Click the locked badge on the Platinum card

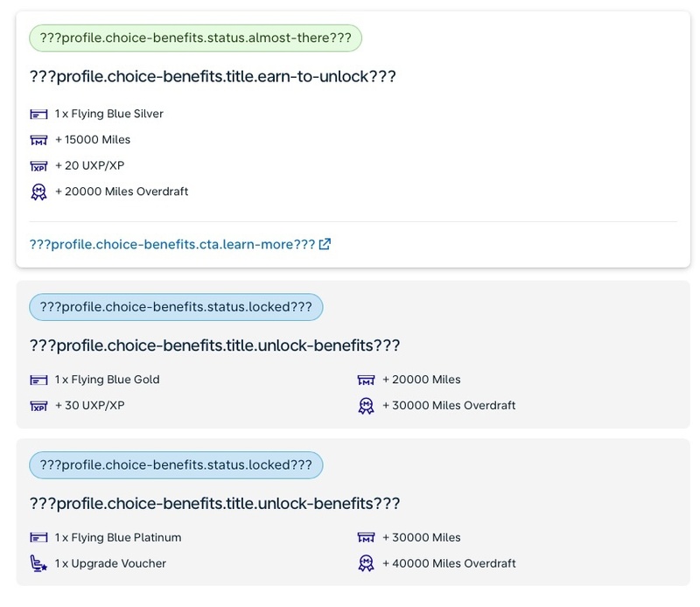pyautogui.click(x=175, y=464)
